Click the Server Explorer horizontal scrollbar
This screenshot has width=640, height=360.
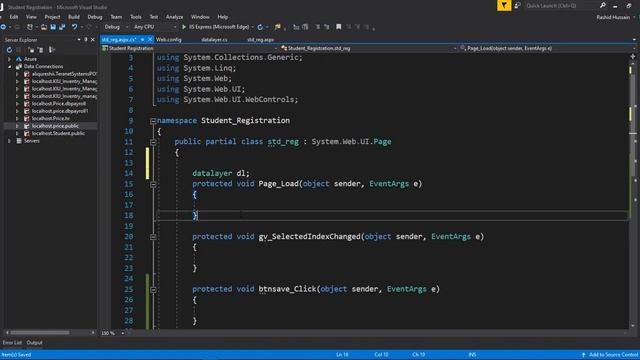point(49,333)
